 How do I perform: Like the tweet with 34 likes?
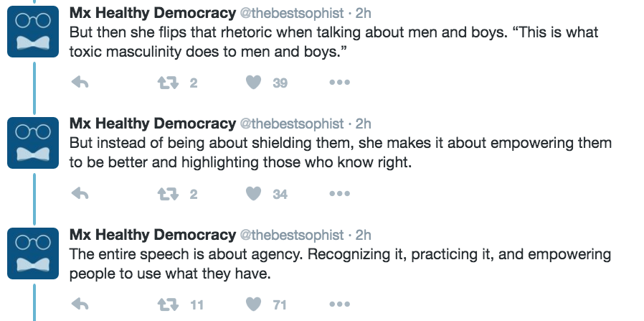click(x=252, y=194)
